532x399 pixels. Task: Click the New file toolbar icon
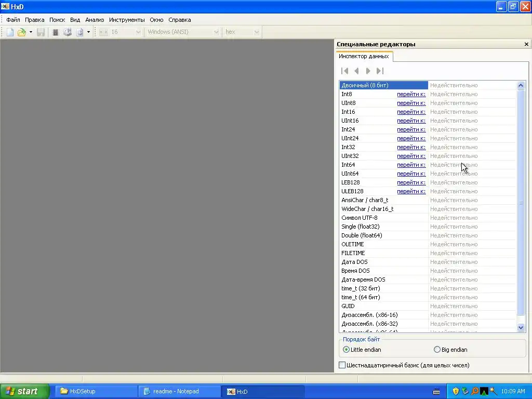pyautogui.click(x=10, y=32)
